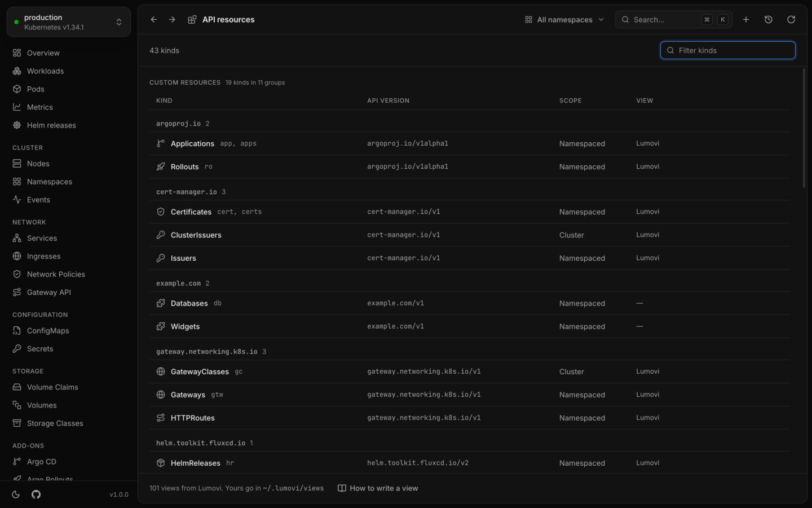The width and height of the screenshot is (812, 508).
Task: Click the Filter kinds input
Action: click(728, 50)
